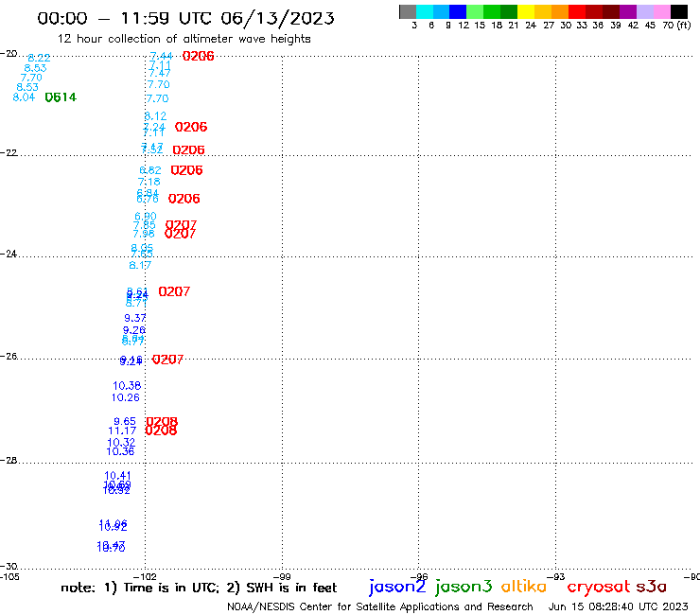The width and height of the screenshot is (700, 615).
Task: Click the longitude axis label -105
Action: point(9,576)
